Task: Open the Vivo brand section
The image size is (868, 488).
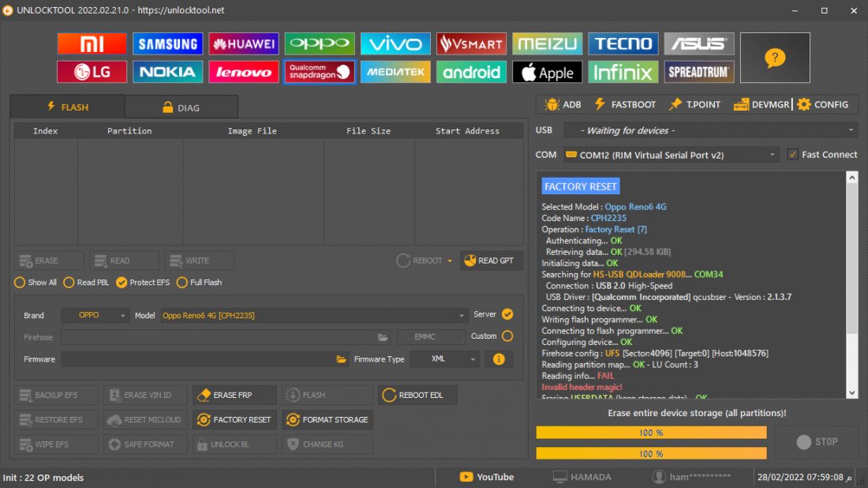Action: tap(395, 43)
